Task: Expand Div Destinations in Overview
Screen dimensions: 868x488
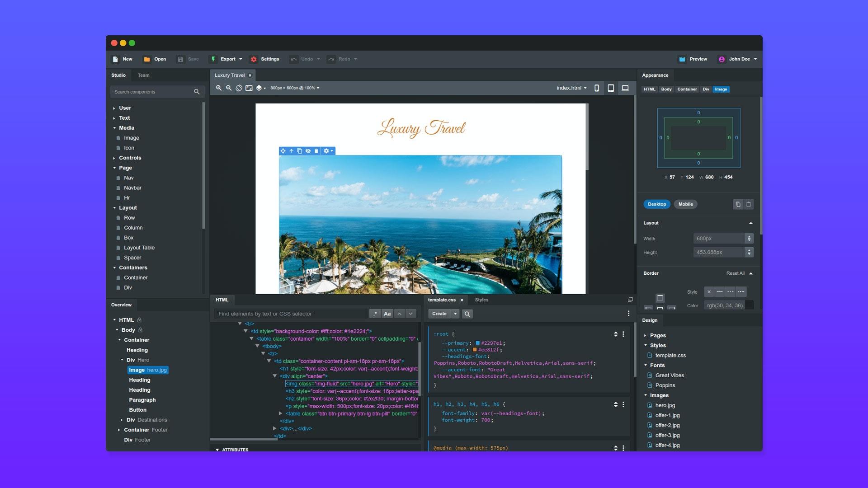Action: [x=122, y=420]
